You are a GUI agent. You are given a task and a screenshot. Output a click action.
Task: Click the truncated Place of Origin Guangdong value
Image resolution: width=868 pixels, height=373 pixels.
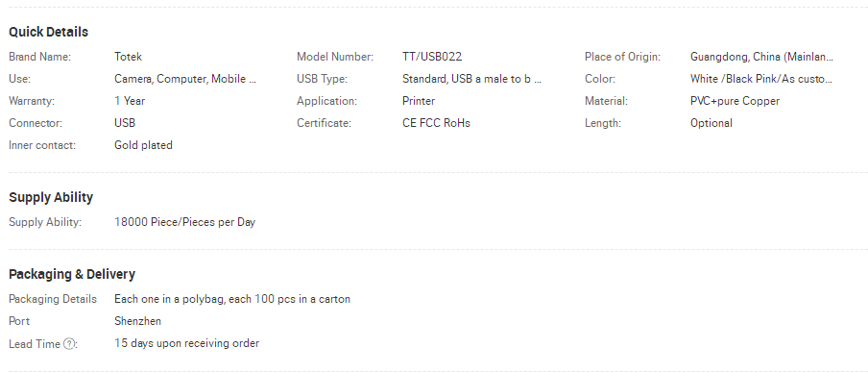[x=761, y=57]
